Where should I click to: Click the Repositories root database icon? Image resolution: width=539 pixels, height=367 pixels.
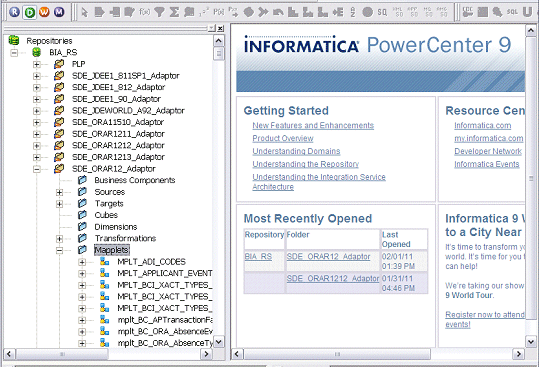click(14, 40)
